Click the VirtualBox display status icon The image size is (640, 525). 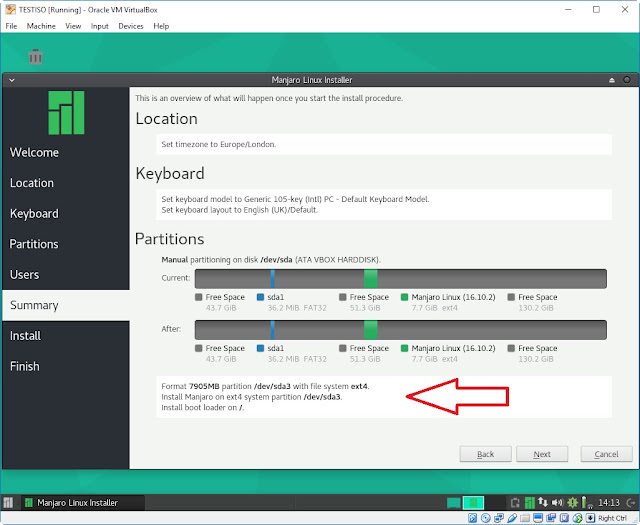pos(538,518)
